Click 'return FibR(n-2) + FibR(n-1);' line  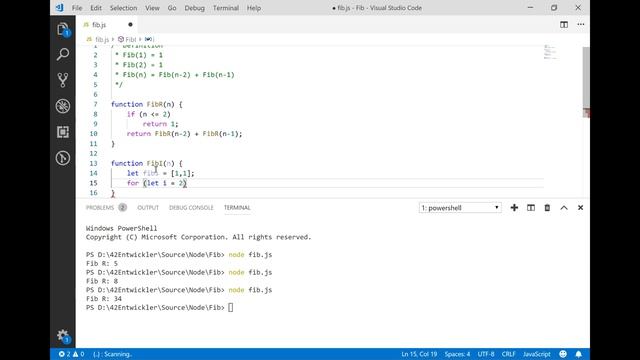[184, 133]
